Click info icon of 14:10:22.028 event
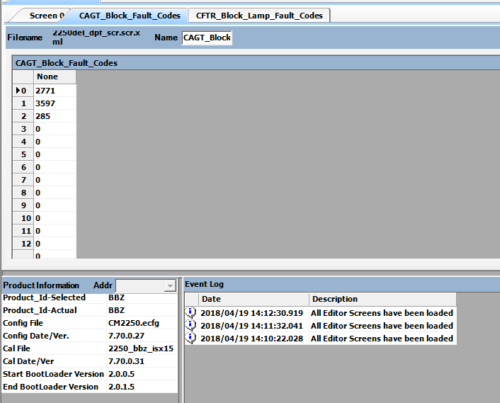This screenshot has width=500, height=403. pos(191,338)
